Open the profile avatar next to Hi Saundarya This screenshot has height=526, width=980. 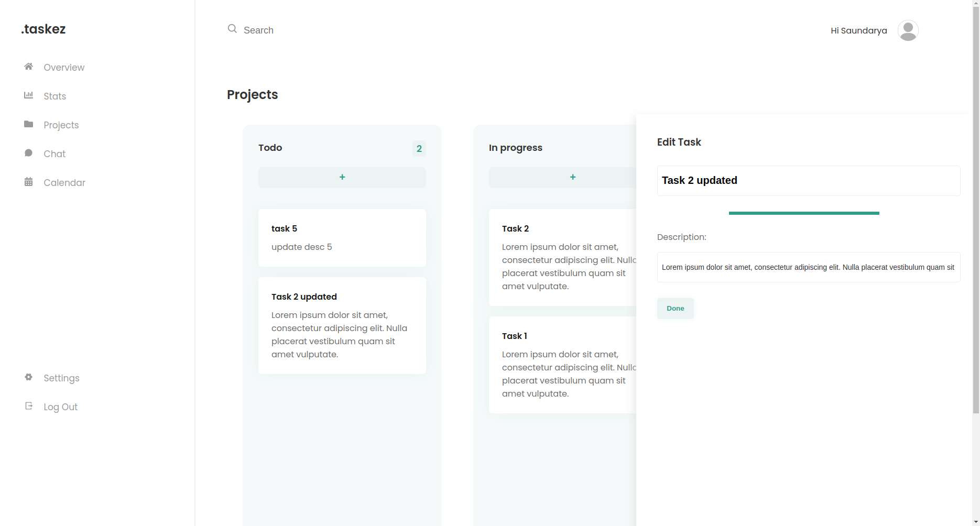908,30
